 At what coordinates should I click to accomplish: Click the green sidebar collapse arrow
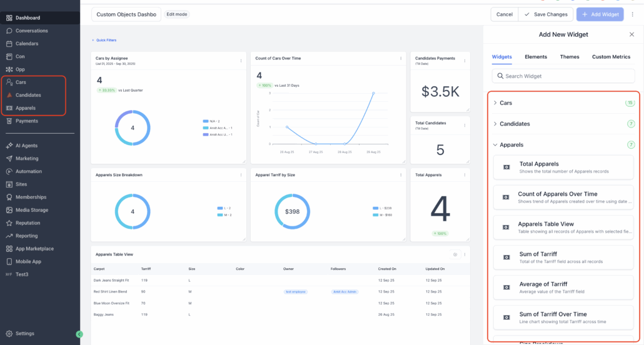coord(79,334)
